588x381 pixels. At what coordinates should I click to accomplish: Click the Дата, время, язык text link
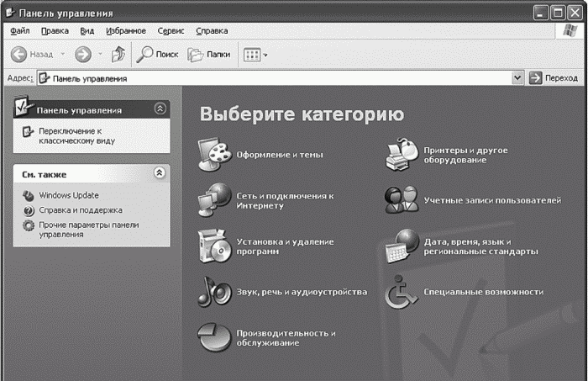(480, 246)
